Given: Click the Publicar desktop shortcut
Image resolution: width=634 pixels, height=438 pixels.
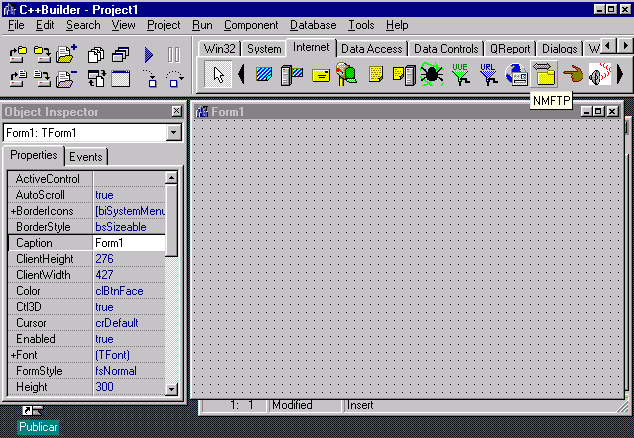Looking at the screenshot, I should [38, 421].
